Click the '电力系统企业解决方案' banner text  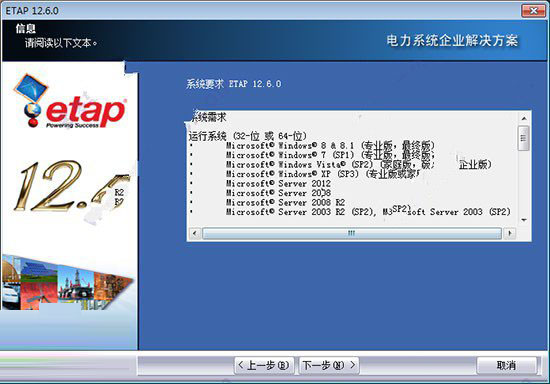point(452,41)
